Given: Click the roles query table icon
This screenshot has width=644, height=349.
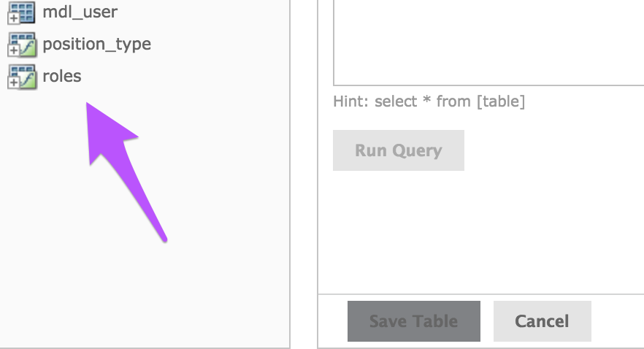Looking at the screenshot, I should (x=22, y=77).
